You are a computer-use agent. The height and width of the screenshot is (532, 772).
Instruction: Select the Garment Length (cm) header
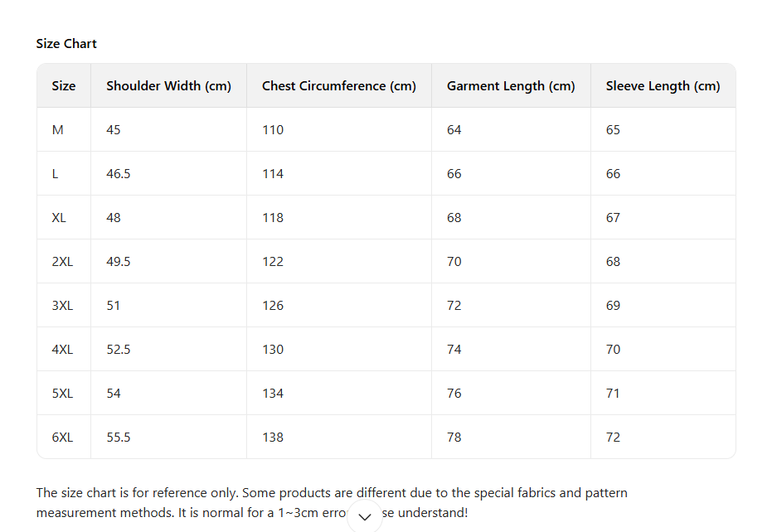point(510,86)
